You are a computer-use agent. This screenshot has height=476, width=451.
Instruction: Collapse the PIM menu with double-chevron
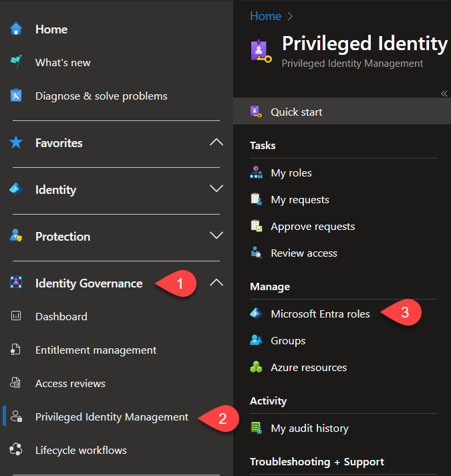tap(444, 94)
